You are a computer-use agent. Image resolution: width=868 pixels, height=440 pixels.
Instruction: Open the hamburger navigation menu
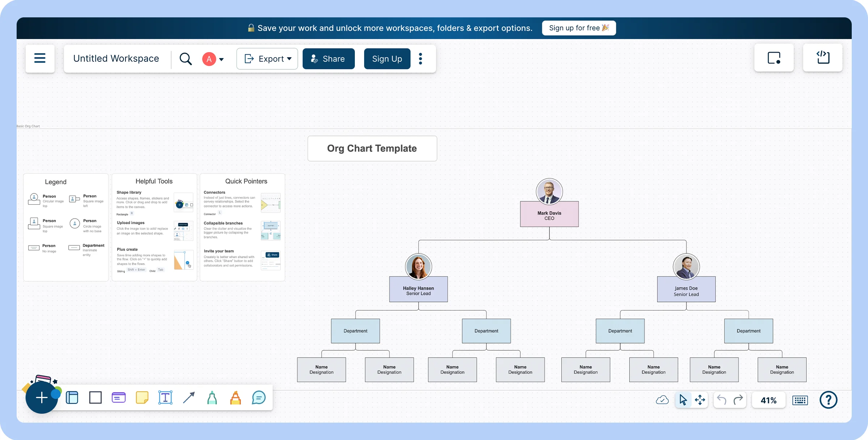click(40, 59)
